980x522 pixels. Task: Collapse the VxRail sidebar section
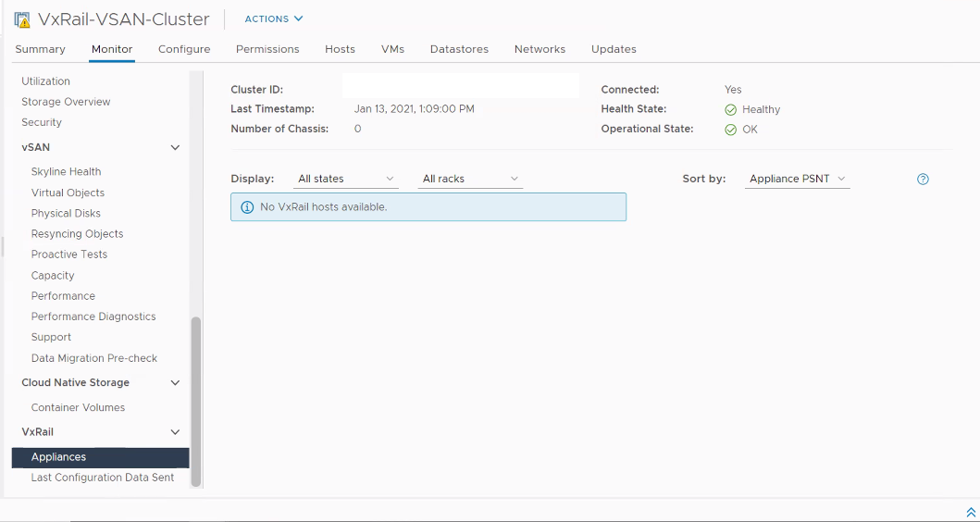[x=175, y=432]
